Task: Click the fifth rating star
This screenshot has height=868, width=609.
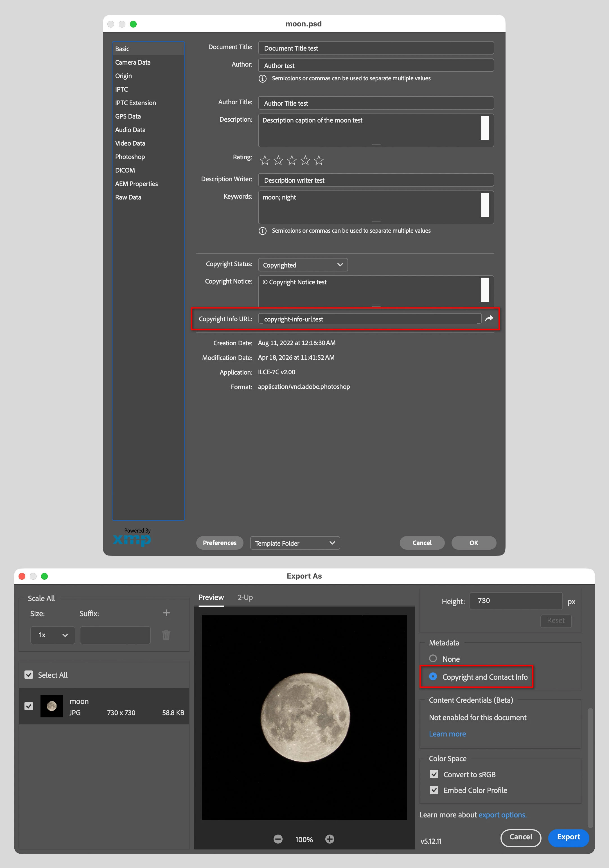Action: point(319,160)
